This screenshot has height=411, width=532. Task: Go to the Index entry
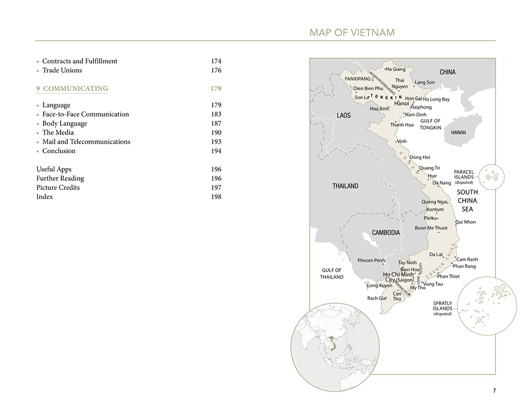pyautogui.click(x=45, y=197)
